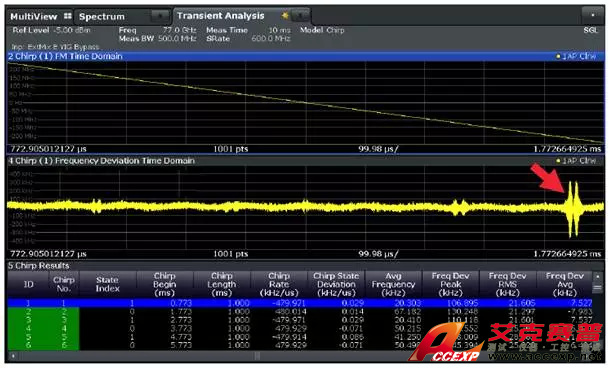The width and height of the screenshot is (609, 368).
Task: Select the Transient Analysis tab
Action: (x=220, y=16)
